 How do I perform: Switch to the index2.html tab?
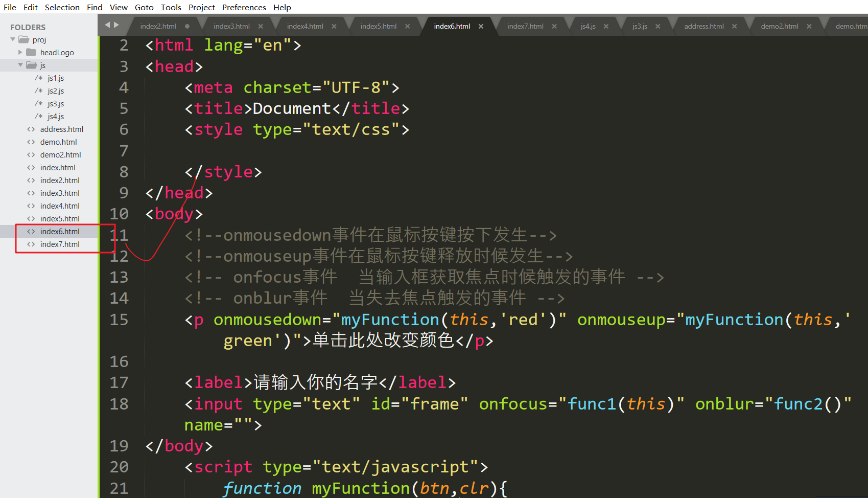point(158,26)
